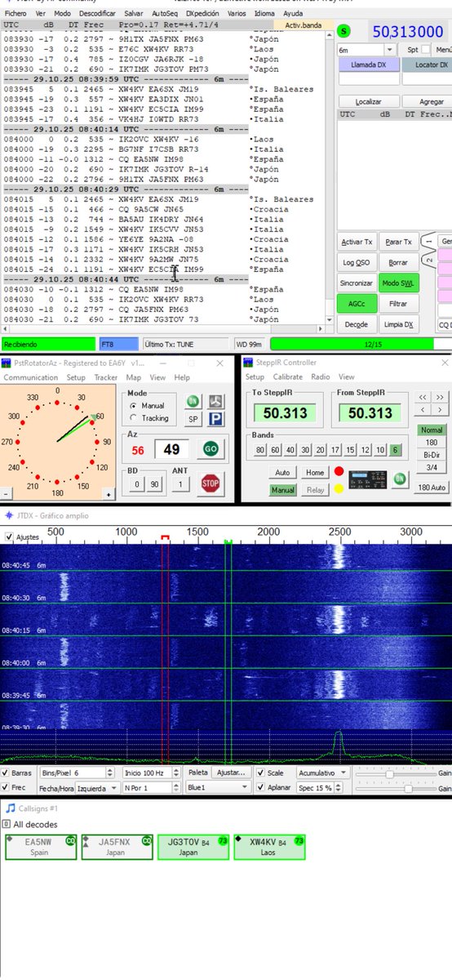Toggle the Aplanar checkbox

tap(260, 788)
